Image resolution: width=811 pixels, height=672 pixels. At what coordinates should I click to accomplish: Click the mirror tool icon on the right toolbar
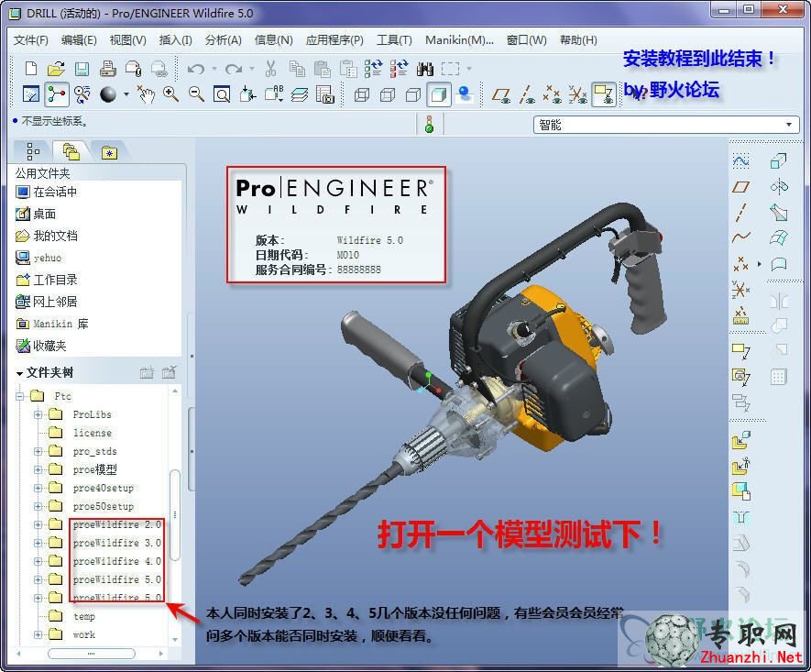coord(779,301)
